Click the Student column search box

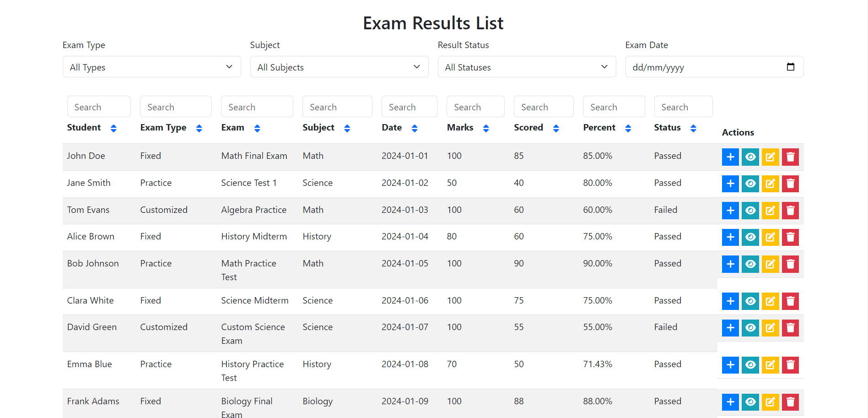(x=99, y=107)
